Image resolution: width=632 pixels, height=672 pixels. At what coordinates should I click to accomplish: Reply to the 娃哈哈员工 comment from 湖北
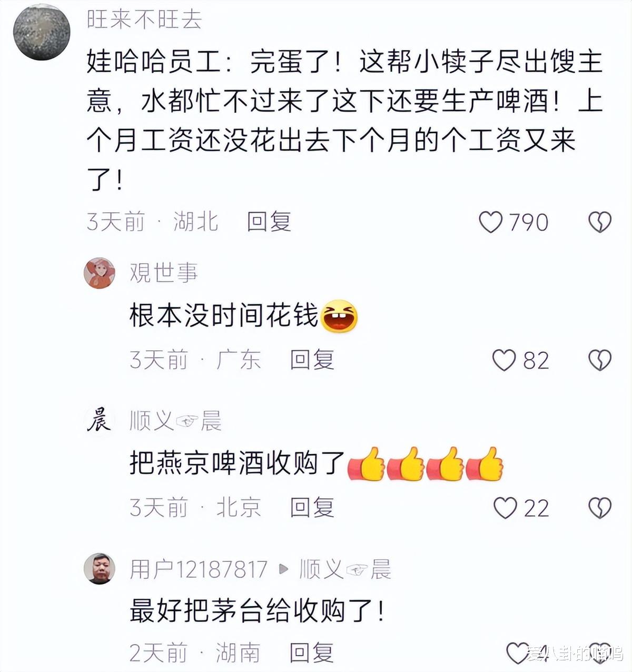pos(269,222)
